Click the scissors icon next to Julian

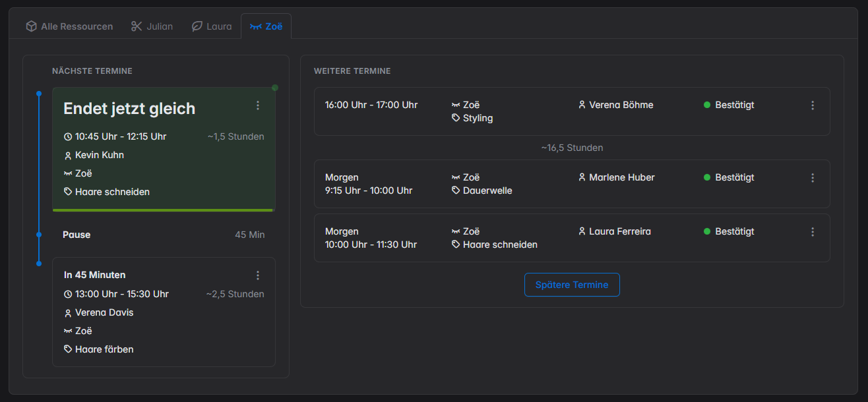(137, 26)
